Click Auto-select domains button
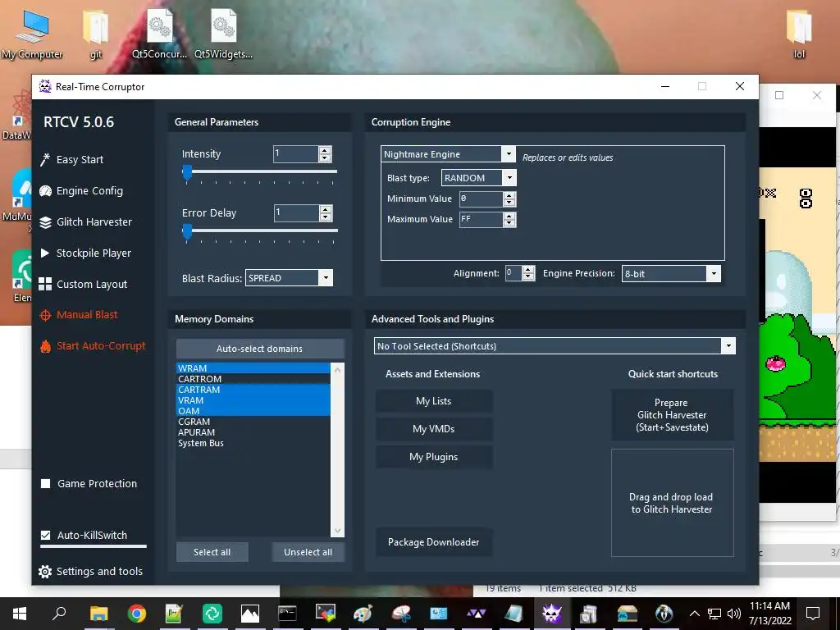This screenshot has height=630, width=840. pos(260,349)
